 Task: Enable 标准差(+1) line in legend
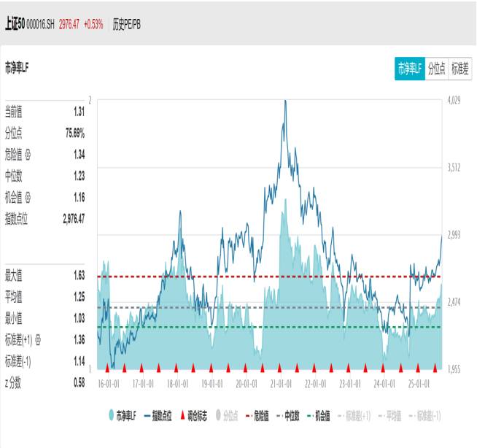[x=354, y=415]
